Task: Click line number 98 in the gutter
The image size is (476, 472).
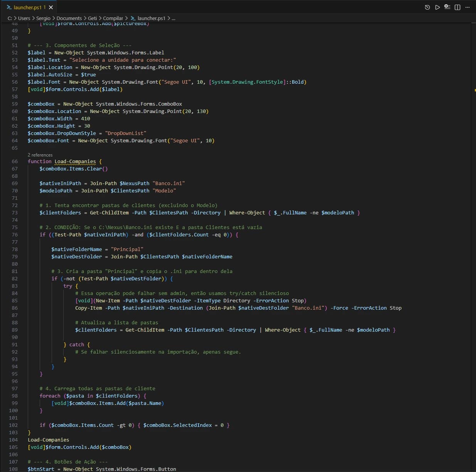Action: [15, 396]
